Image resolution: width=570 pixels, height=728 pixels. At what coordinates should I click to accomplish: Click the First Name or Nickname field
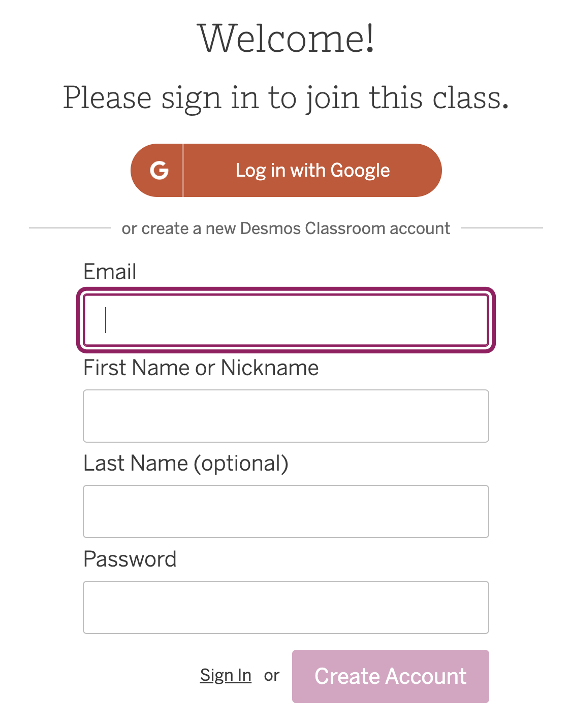pyautogui.click(x=286, y=416)
